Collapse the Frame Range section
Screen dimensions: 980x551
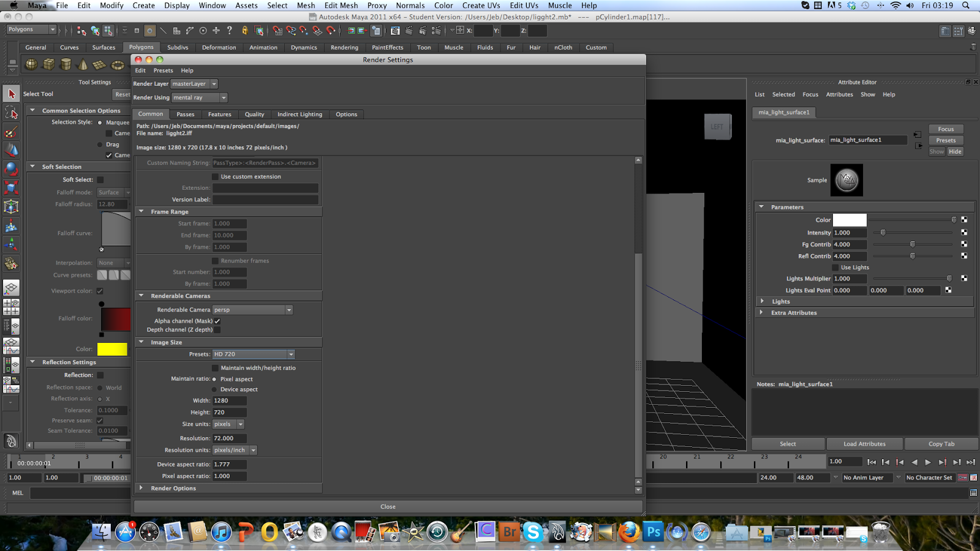141,211
